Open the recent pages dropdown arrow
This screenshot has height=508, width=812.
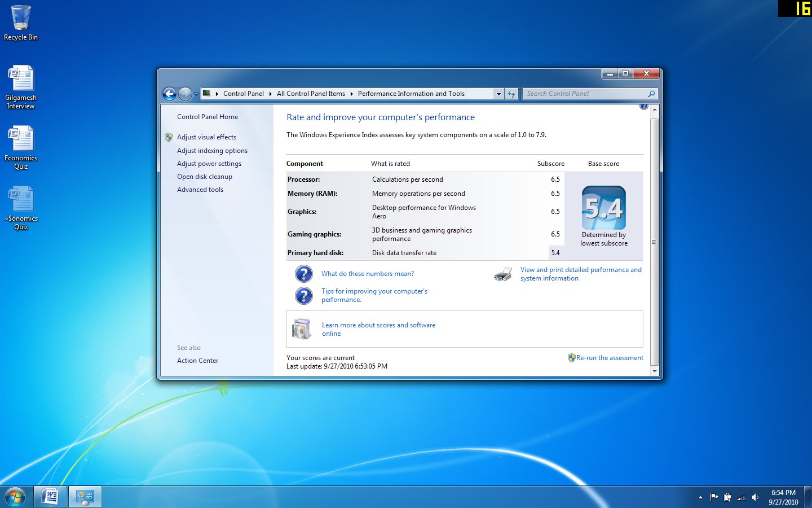click(x=196, y=94)
